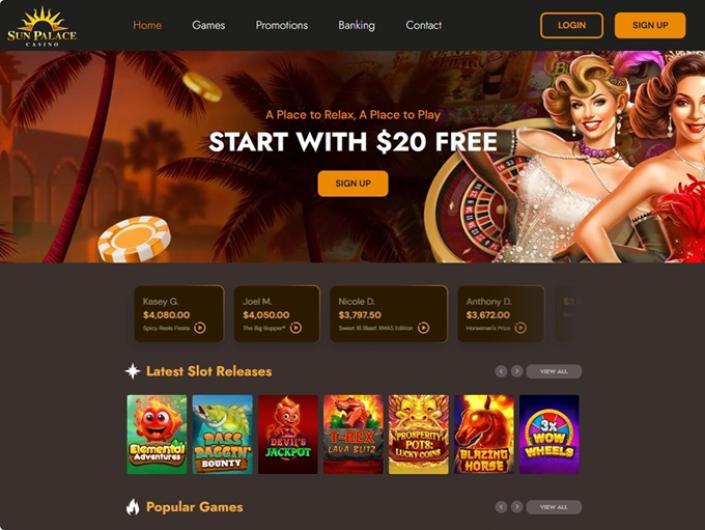This screenshot has width=705, height=530.
Task: Open the Games menu item
Action: [x=209, y=25]
